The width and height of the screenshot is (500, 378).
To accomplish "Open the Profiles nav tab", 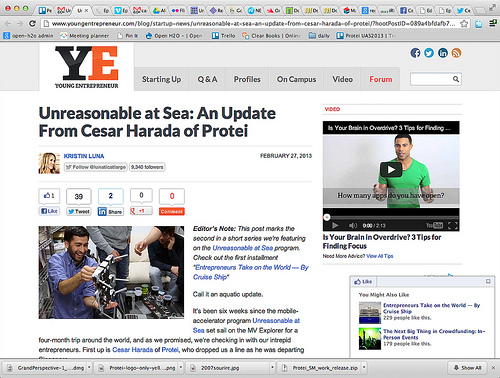I will 247,79.
